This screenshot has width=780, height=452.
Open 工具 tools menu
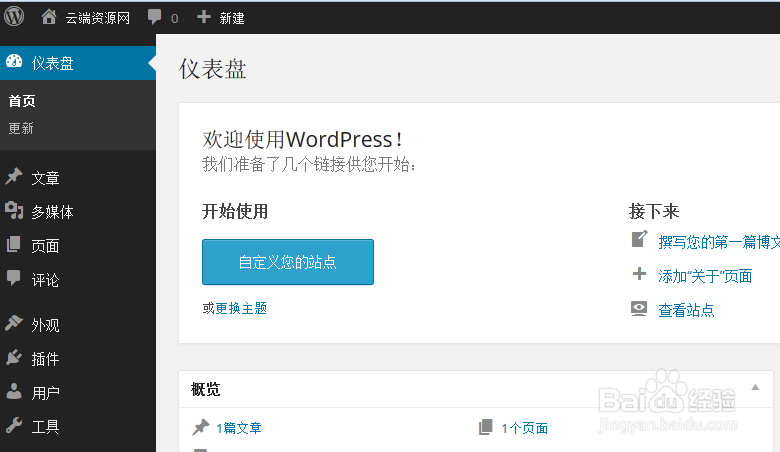click(45, 427)
